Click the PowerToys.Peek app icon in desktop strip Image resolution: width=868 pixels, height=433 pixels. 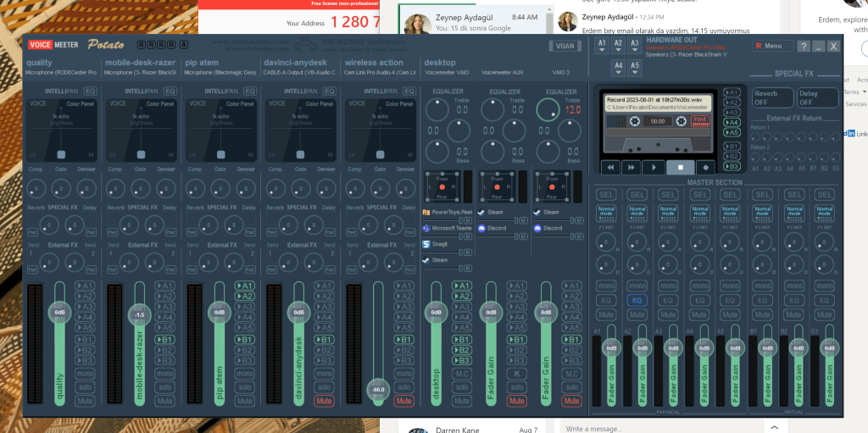(426, 212)
